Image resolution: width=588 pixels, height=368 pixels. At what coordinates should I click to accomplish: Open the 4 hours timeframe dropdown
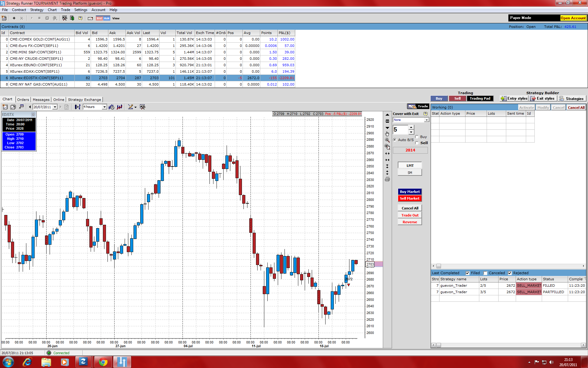pyautogui.click(x=104, y=107)
